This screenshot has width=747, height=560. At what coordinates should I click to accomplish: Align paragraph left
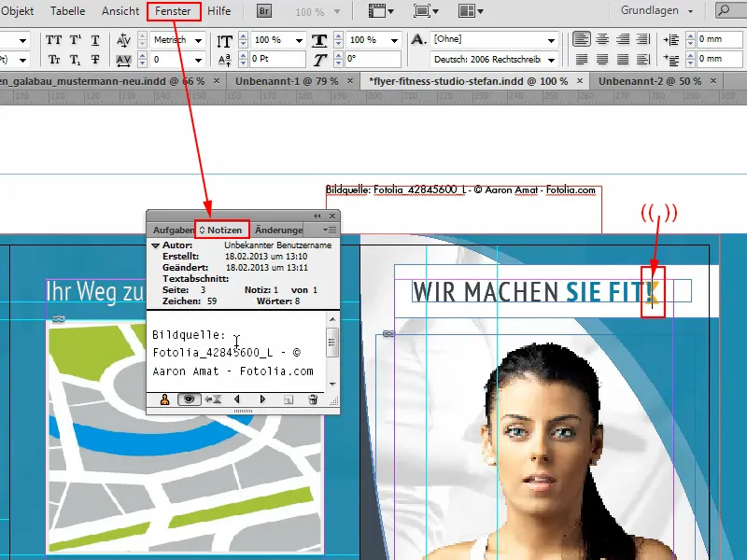pos(581,39)
